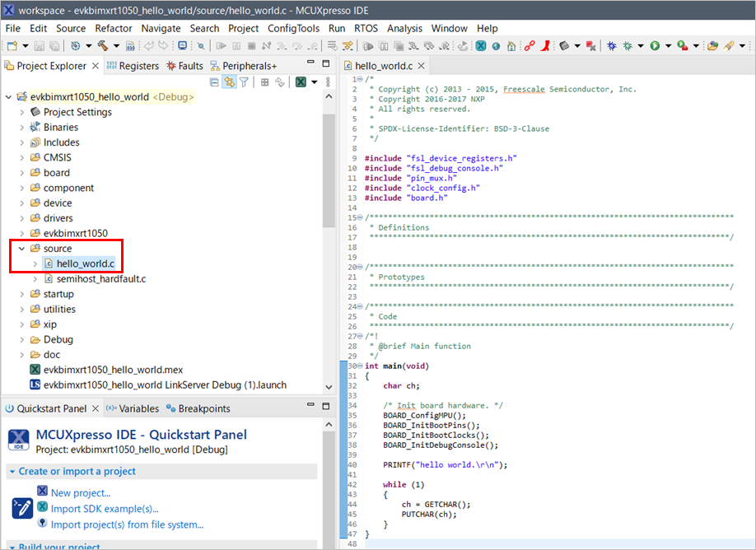Click the Terminate stop icon
The width and height of the screenshot is (756, 550).
(x=251, y=46)
